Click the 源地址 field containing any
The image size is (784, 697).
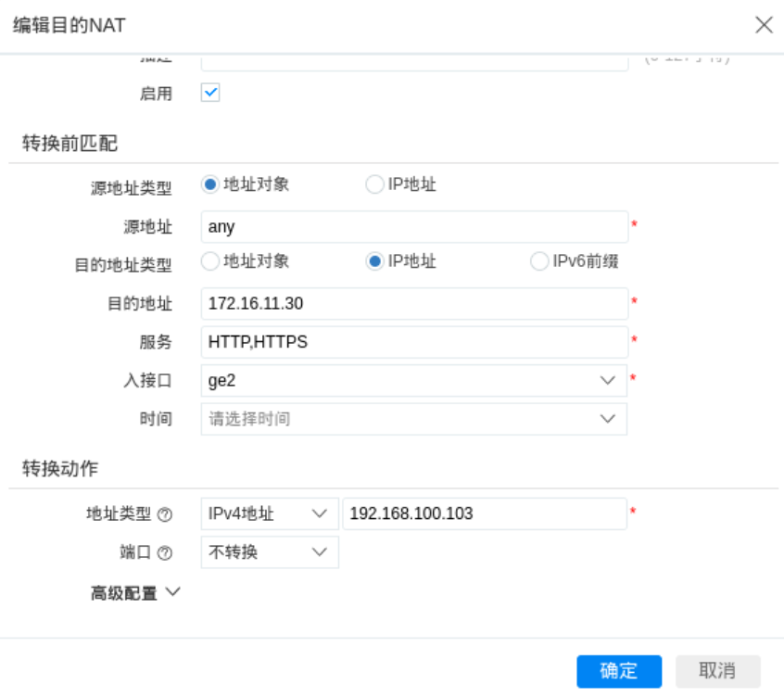413,227
